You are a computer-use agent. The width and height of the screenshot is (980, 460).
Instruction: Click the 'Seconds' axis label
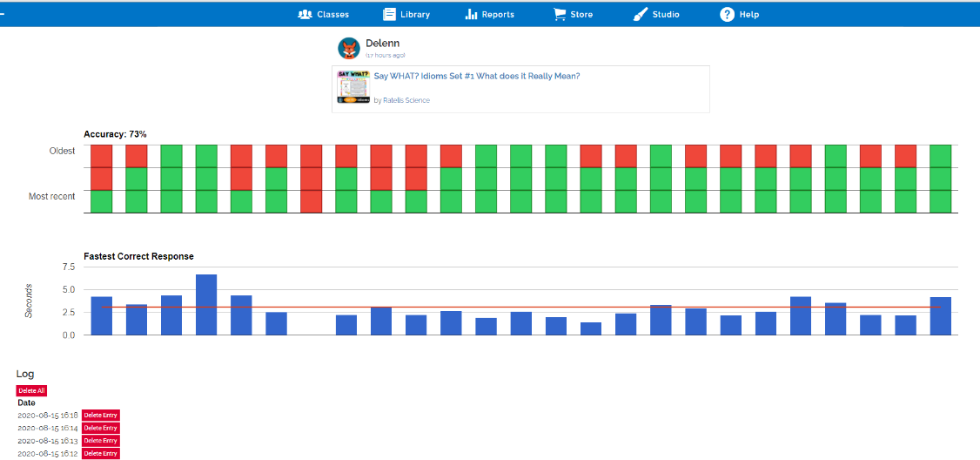pos(29,301)
